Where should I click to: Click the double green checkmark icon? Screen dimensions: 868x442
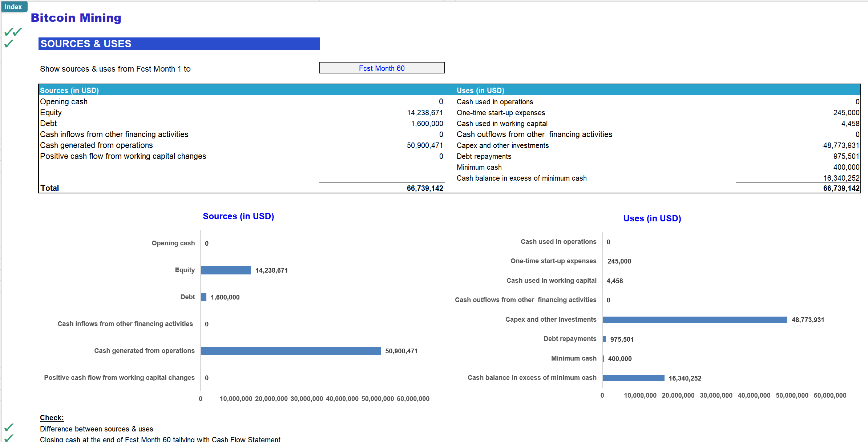click(x=13, y=32)
